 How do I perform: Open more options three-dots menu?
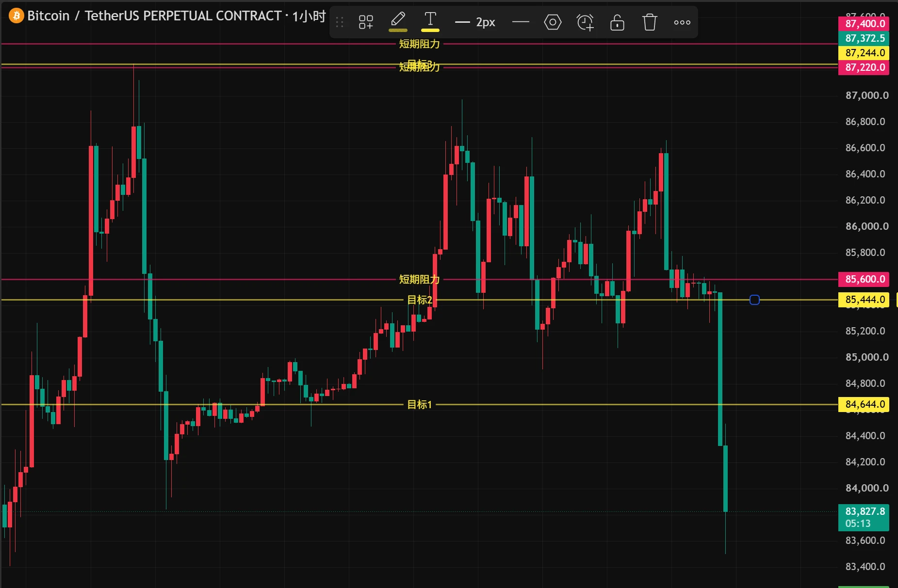pyautogui.click(x=682, y=22)
